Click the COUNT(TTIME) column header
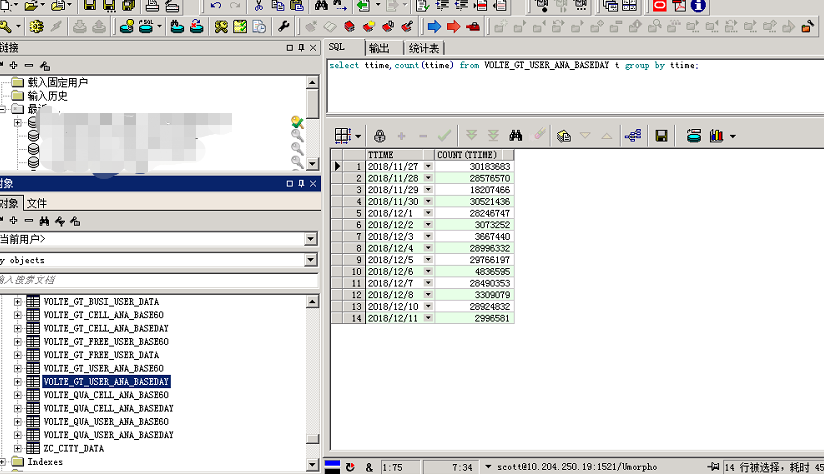Image resolution: width=824 pixels, height=474 pixels. (x=474, y=154)
